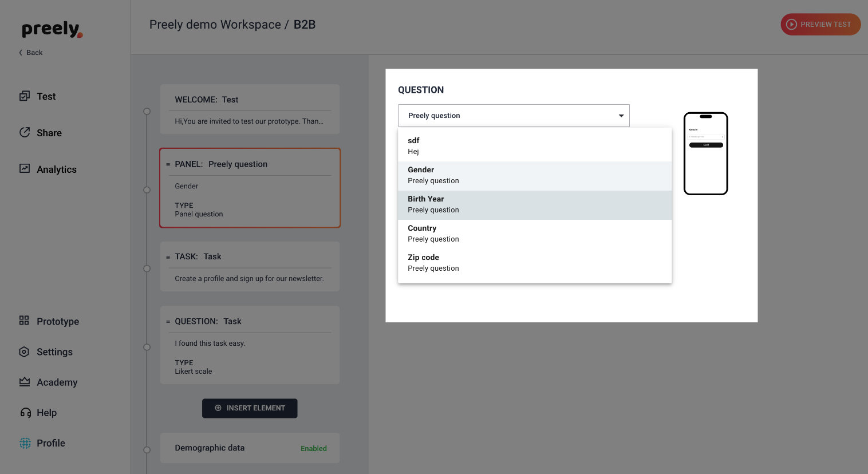This screenshot has height=474, width=868.
Task: Click 'Create a profile and sign up' text
Action: pos(249,279)
